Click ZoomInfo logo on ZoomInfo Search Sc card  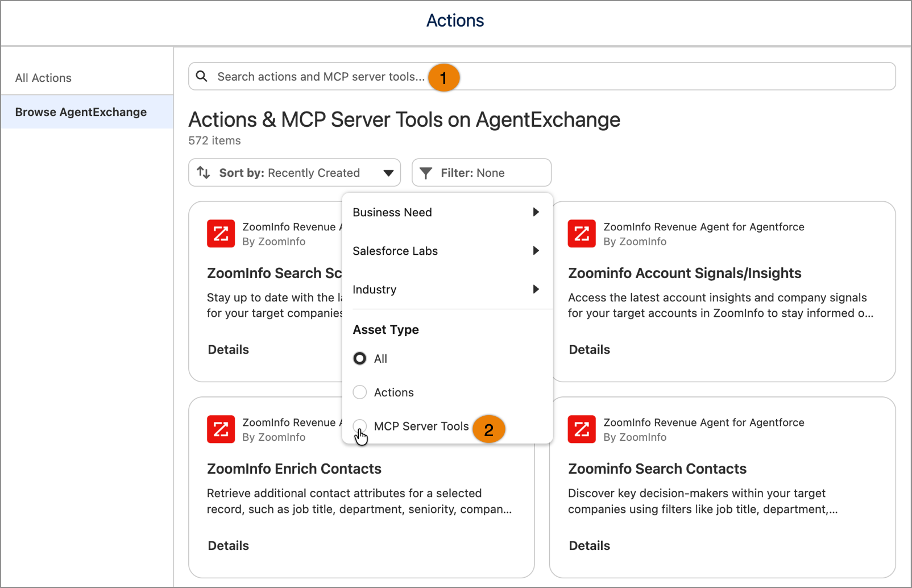pyautogui.click(x=221, y=234)
